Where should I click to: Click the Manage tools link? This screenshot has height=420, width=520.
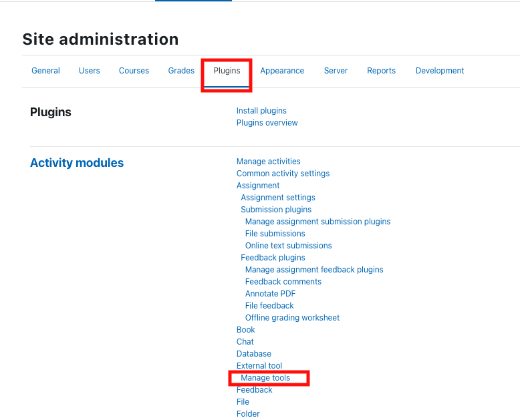(265, 378)
